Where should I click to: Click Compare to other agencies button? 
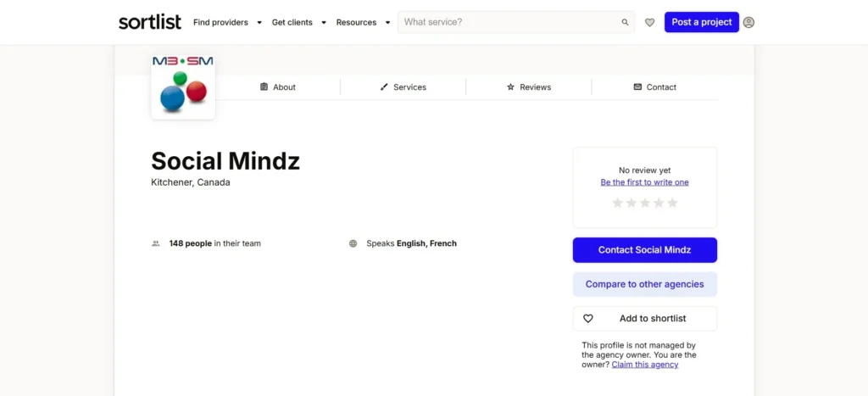(645, 284)
